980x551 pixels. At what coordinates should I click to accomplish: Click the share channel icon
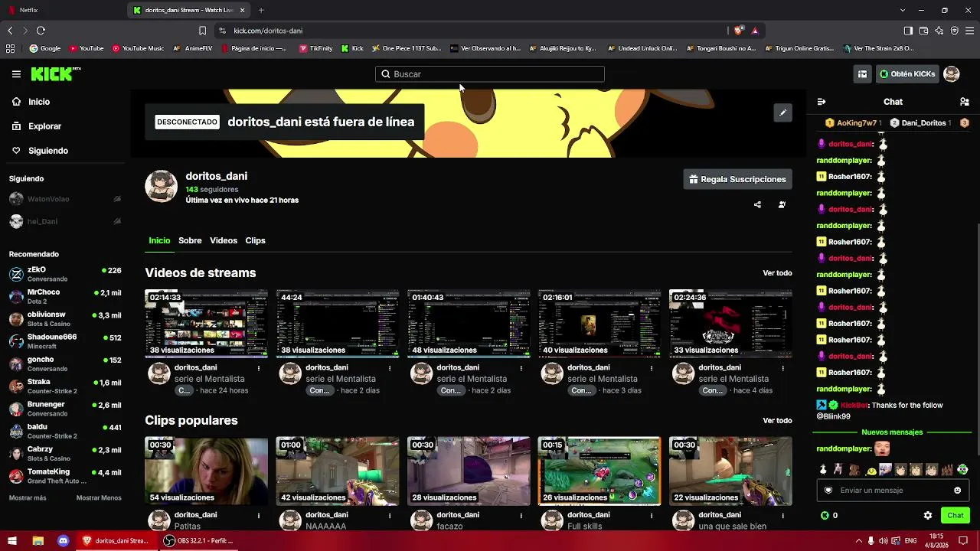(x=757, y=205)
